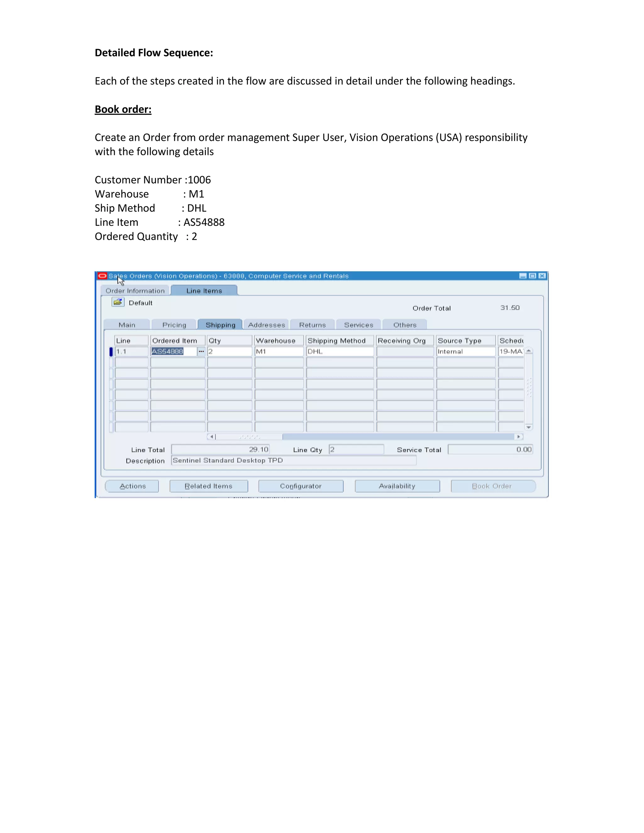The width and height of the screenshot is (644, 833).
Task: Open the Services sub-tab
Action: [x=358, y=325]
